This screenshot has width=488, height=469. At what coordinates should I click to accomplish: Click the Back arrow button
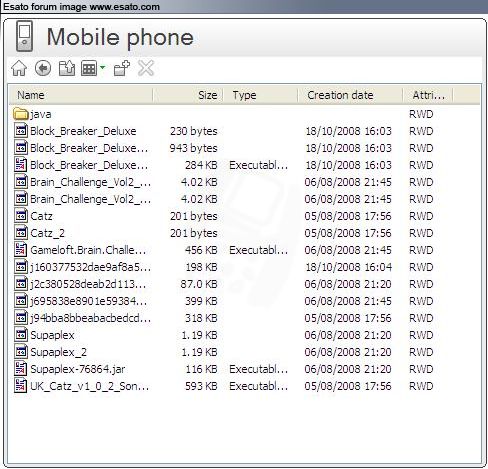click(43, 68)
